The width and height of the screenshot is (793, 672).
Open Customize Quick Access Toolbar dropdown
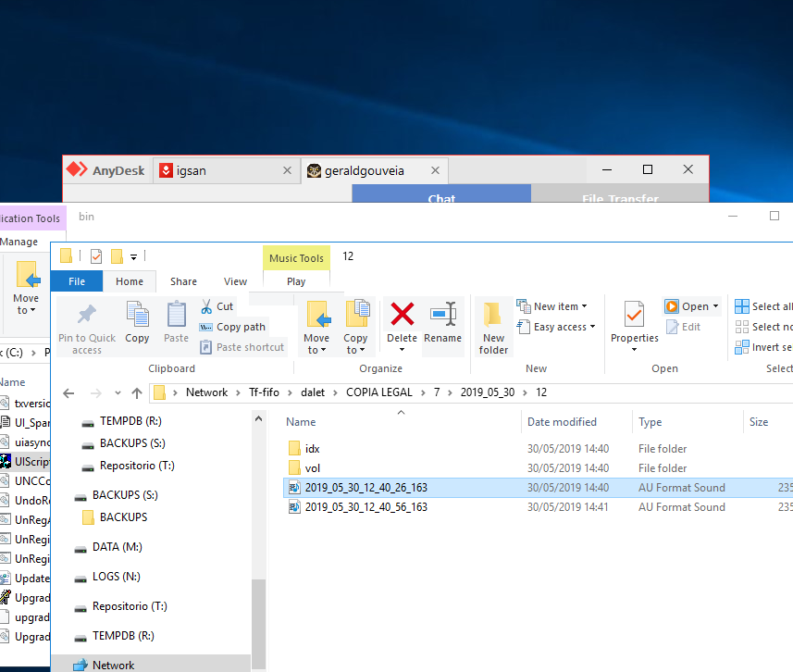(133, 257)
